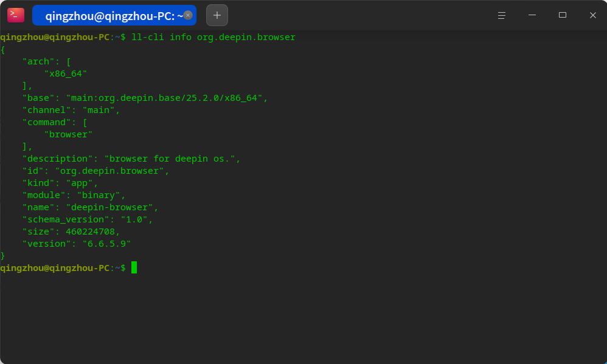The height and width of the screenshot is (364, 607).
Task: Click the last prompt qingzhou@qingzhou-PC
Action: [x=55, y=268]
